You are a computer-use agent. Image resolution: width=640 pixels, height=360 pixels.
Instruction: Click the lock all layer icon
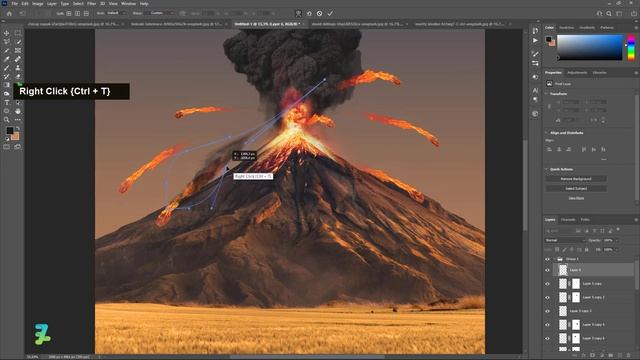pos(587,249)
